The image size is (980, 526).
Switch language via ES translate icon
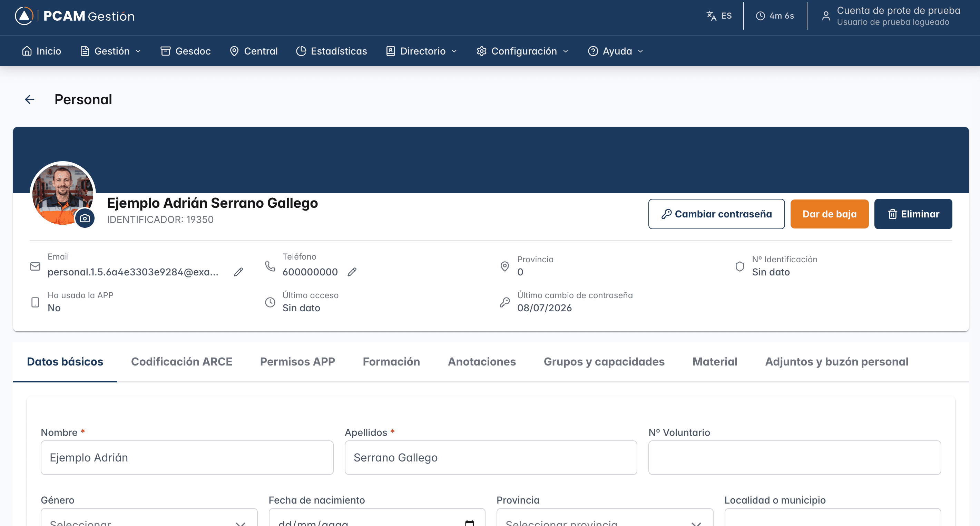(719, 16)
